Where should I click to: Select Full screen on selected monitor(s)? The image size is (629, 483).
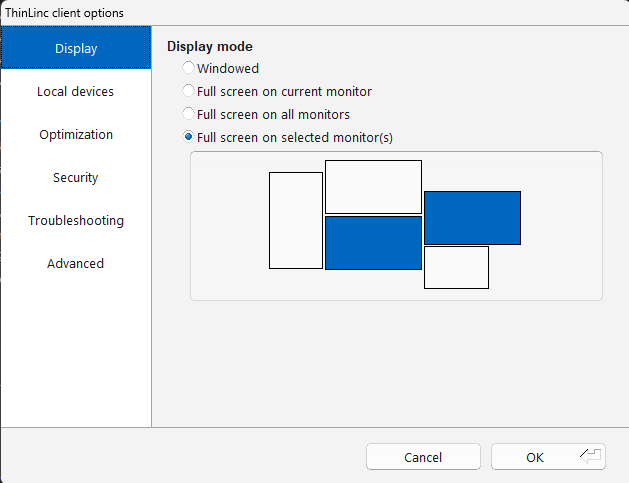point(288,137)
